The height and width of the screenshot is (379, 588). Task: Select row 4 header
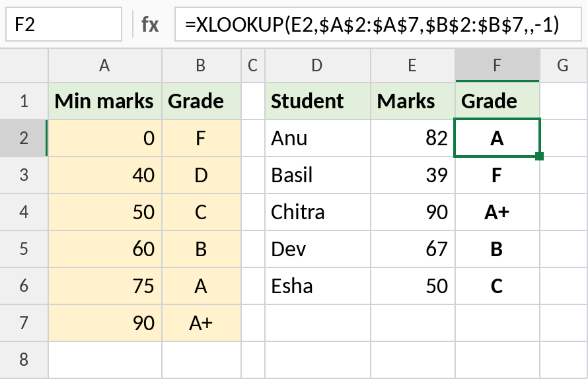[24, 212]
